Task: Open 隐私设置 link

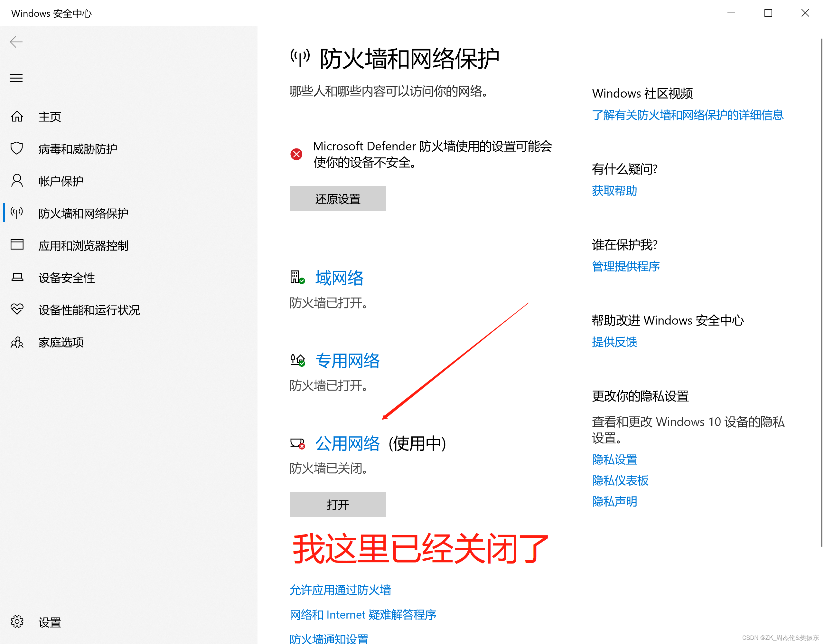Action: coord(614,459)
